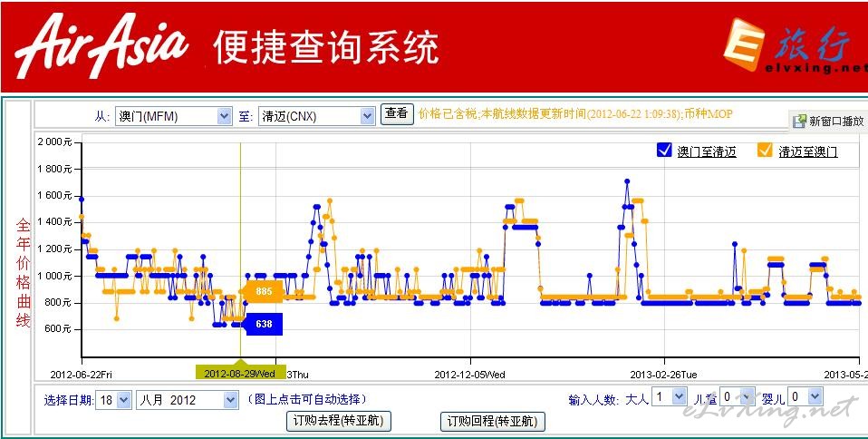The image size is (868, 439).
Task: Click the 查看 search button
Action: coord(397,113)
